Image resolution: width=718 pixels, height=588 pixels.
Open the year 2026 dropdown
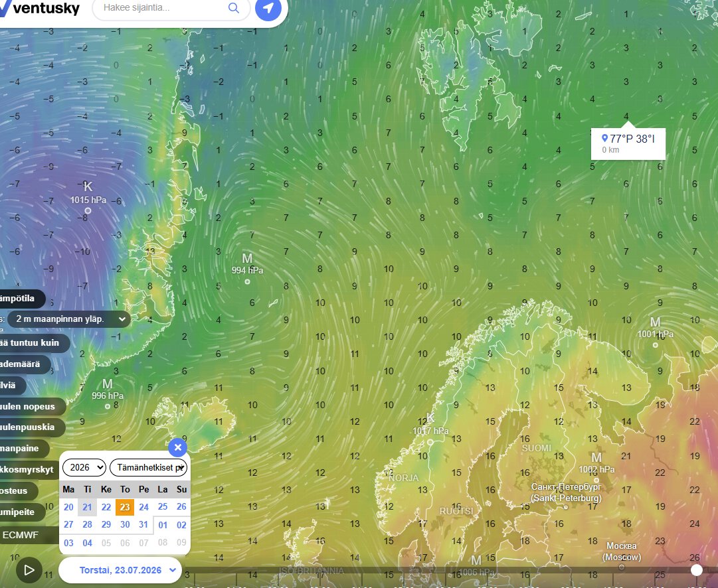tap(84, 467)
